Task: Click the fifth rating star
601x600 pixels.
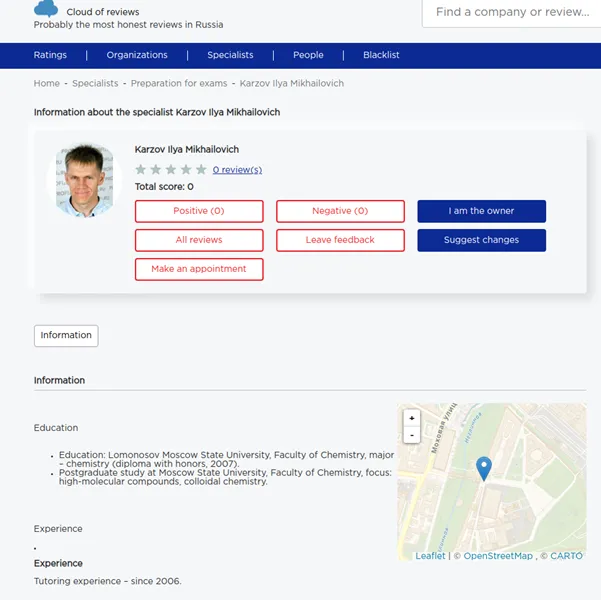Action: pos(201,170)
